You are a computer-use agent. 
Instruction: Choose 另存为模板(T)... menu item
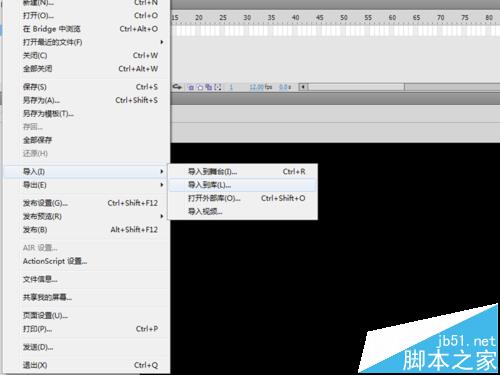87,114
